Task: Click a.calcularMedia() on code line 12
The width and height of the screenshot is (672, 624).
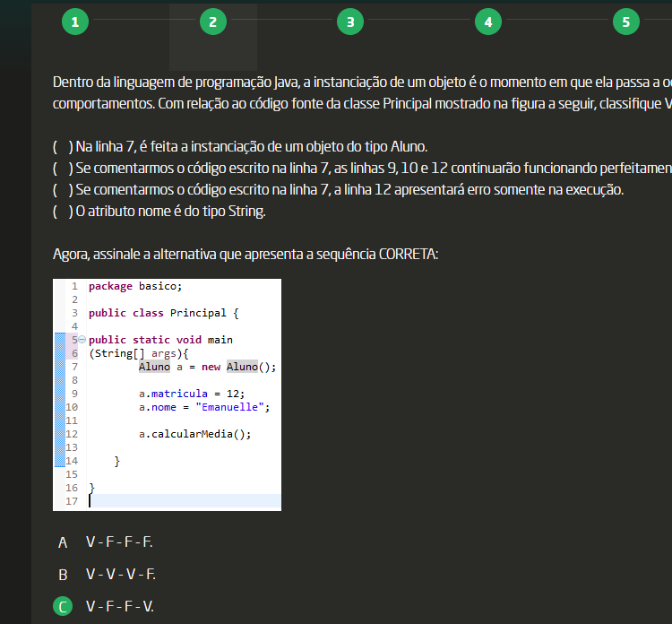Action: pos(194,434)
